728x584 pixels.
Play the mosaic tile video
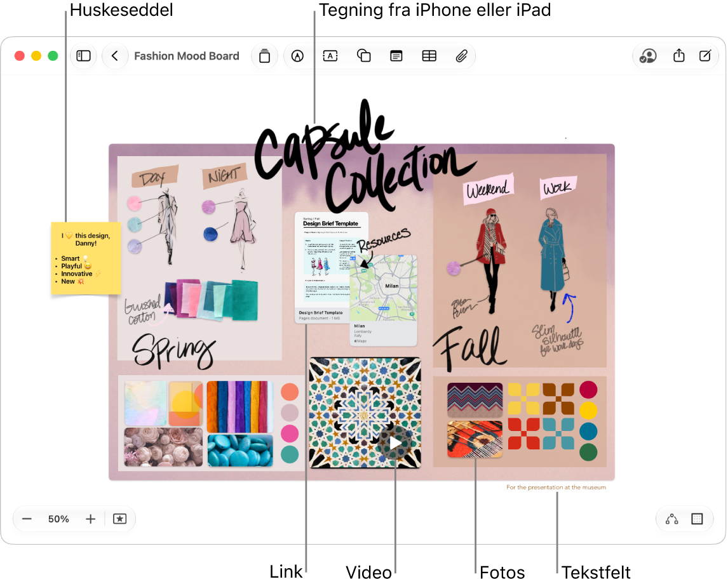[x=395, y=444]
